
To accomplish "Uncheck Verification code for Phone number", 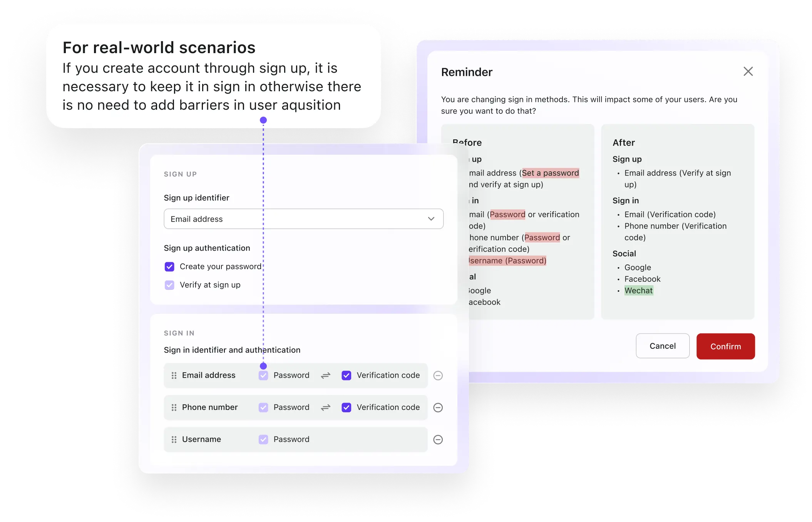I will tap(346, 407).
